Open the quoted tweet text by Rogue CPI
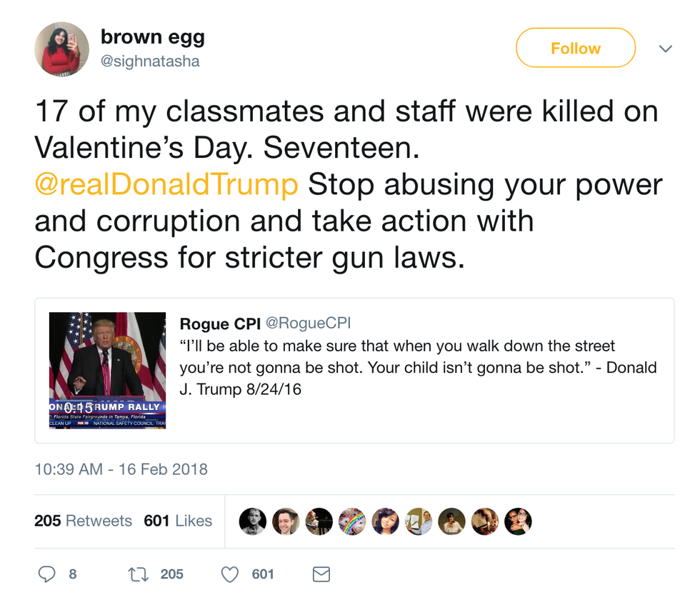700x612 pixels. (418, 368)
